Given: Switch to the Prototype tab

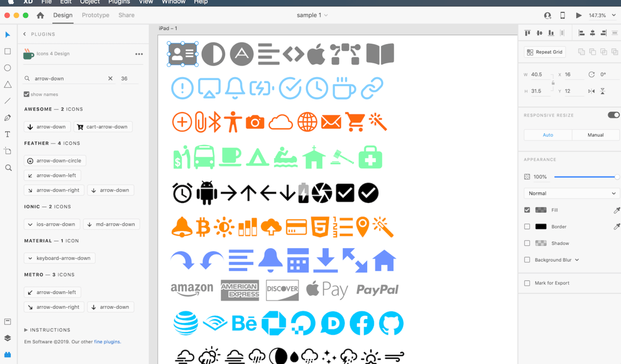Looking at the screenshot, I should point(96,15).
